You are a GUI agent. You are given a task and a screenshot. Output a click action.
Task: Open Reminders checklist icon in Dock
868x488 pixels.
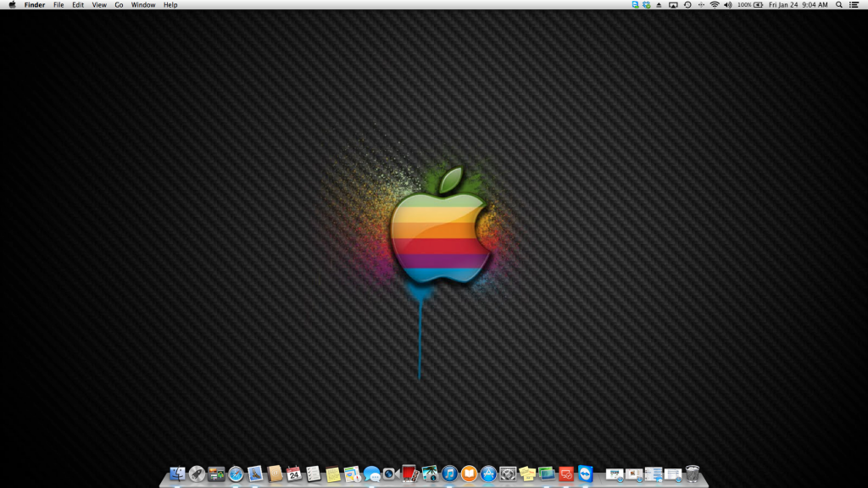[314, 474]
